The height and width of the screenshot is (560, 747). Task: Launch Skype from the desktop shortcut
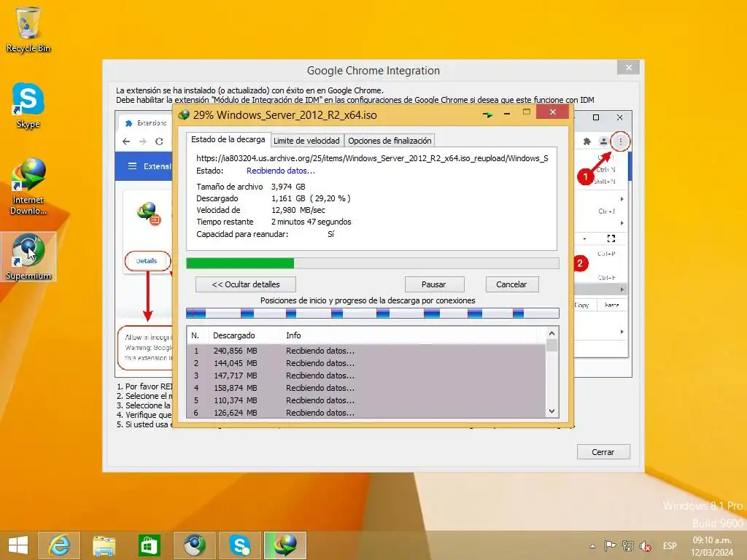point(28,106)
